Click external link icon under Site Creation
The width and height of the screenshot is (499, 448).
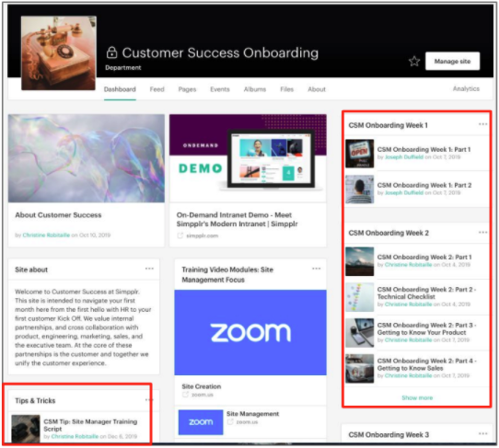186,395
